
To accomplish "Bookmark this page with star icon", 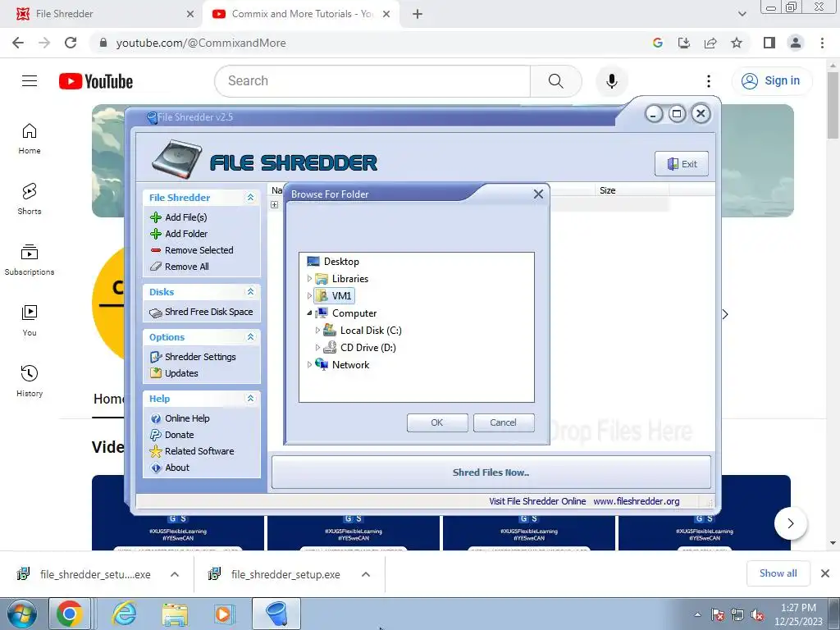I will [737, 43].
